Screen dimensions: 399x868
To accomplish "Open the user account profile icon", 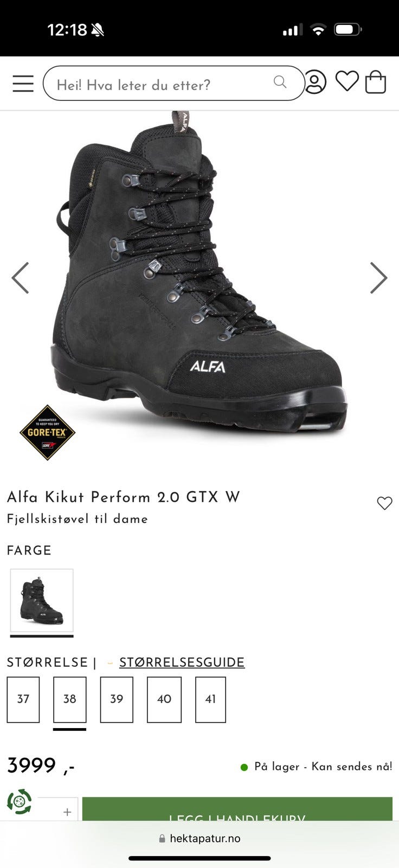I will point(315,82).
